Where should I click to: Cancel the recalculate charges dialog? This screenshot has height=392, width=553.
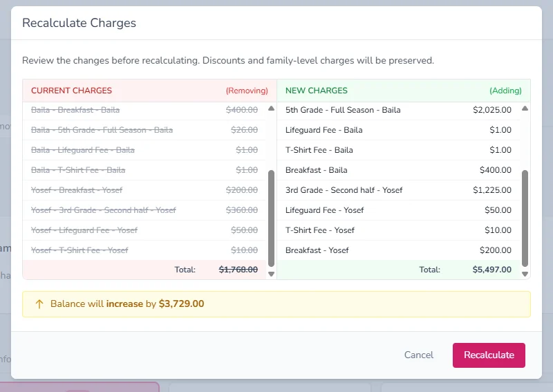(419, 355)
